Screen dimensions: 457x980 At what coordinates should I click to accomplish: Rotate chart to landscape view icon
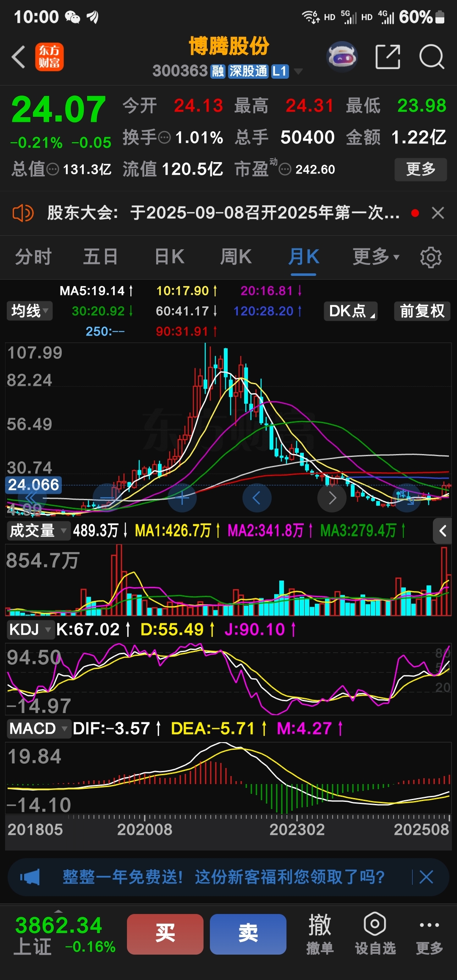pyautogui.click(x=407, y=498)
